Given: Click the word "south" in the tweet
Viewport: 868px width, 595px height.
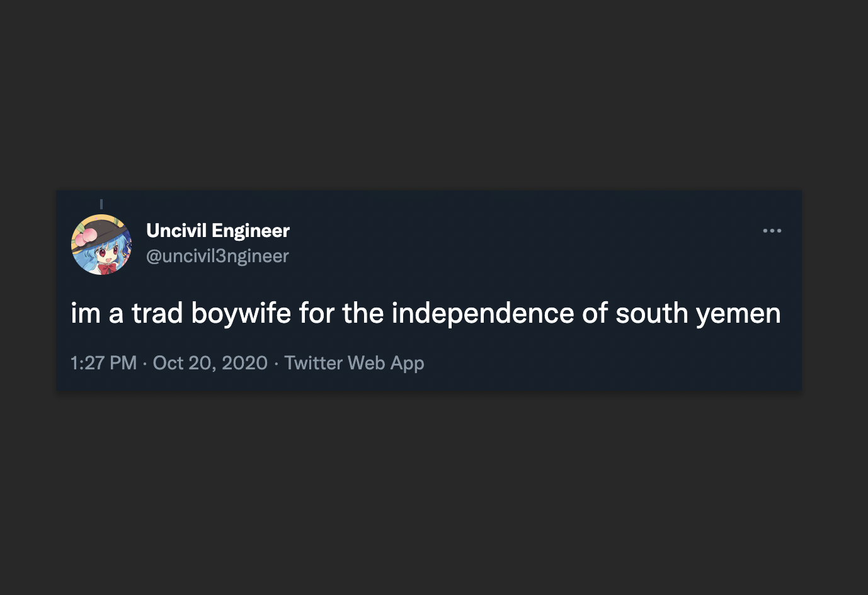Looking at the screenshot, I should (651, 314).
